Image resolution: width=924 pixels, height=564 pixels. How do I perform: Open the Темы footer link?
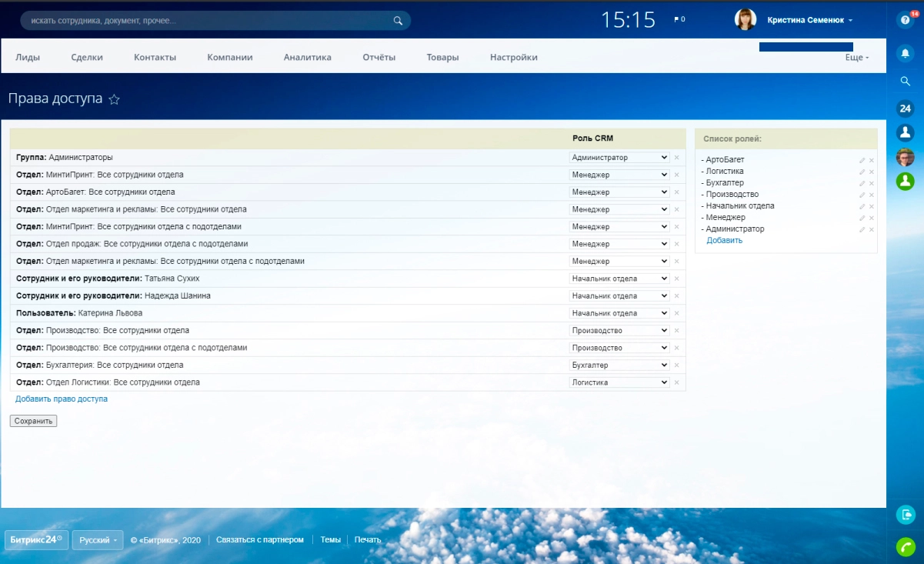click(x=331, y=540)
